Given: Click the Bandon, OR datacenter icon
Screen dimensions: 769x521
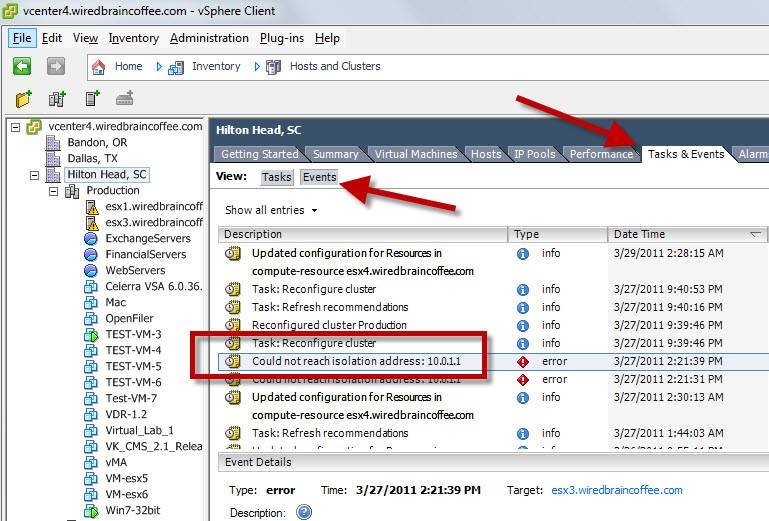Looking at the screenshot, I should (52, 143).
